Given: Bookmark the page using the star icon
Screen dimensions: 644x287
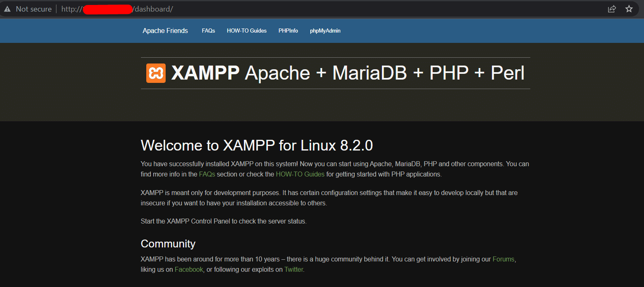Looking at the screenshot, I should pos(629,9).
